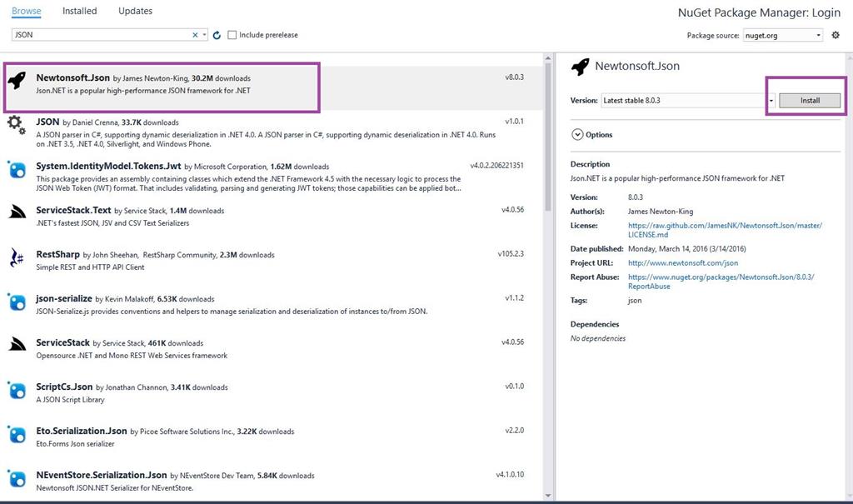Viewport: 853px width, 504px height.
Task: Enable the Include prerelease checkbox
Action: 232,35
